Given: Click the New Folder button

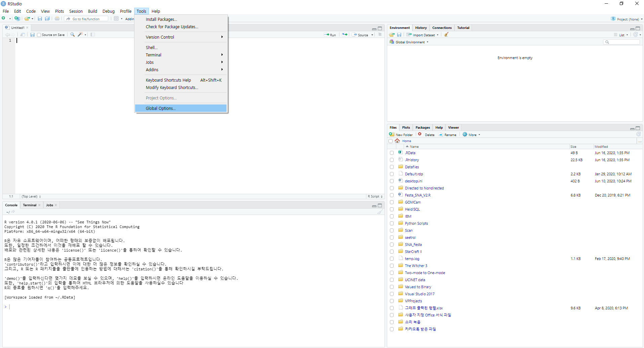Looking at the screenshot, I should coord(401,135).
